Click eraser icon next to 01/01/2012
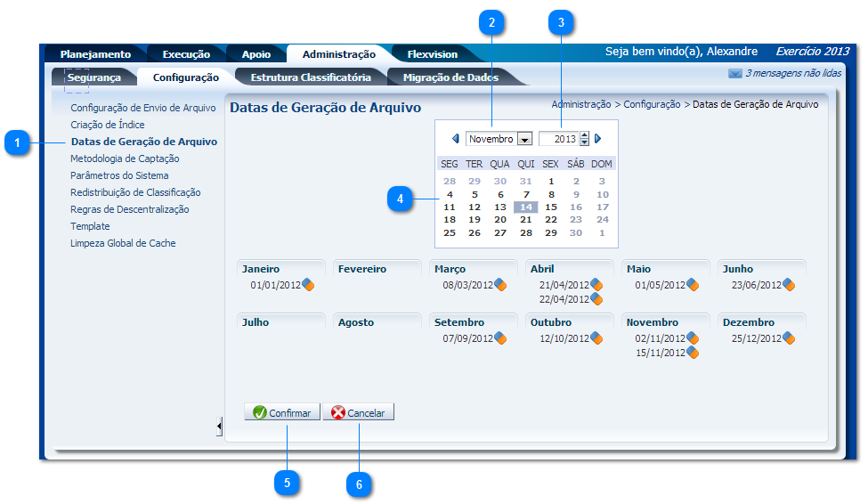Screen dimensions: 868x504 pos(308,285)
